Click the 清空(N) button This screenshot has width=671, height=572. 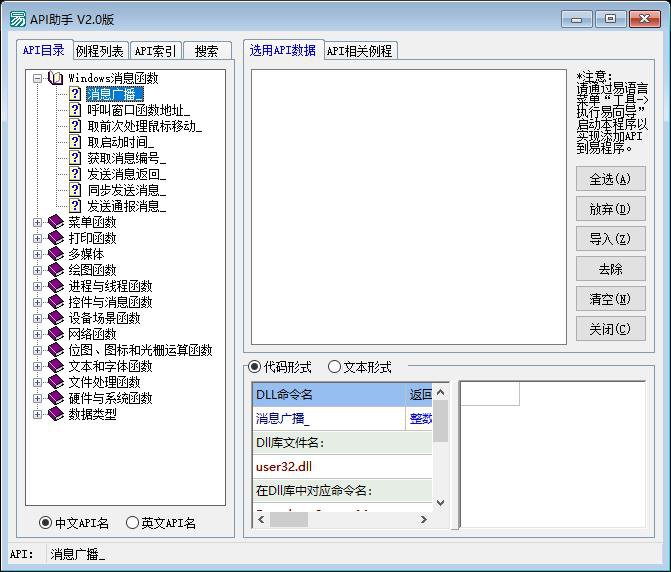(610, 299)
